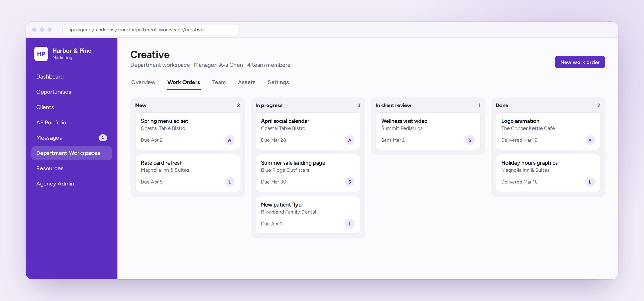Click Delivered Mar 19 text

click(519, 140)
